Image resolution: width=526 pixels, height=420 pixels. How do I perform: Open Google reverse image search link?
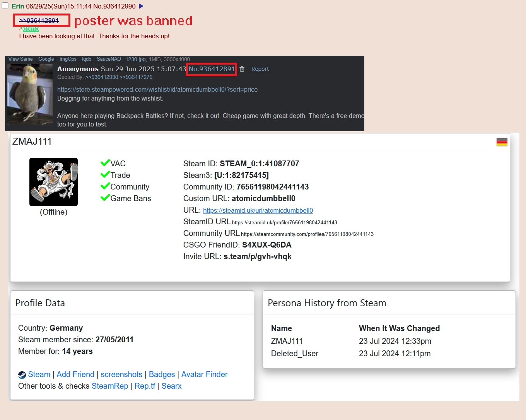tap(46, 59)
